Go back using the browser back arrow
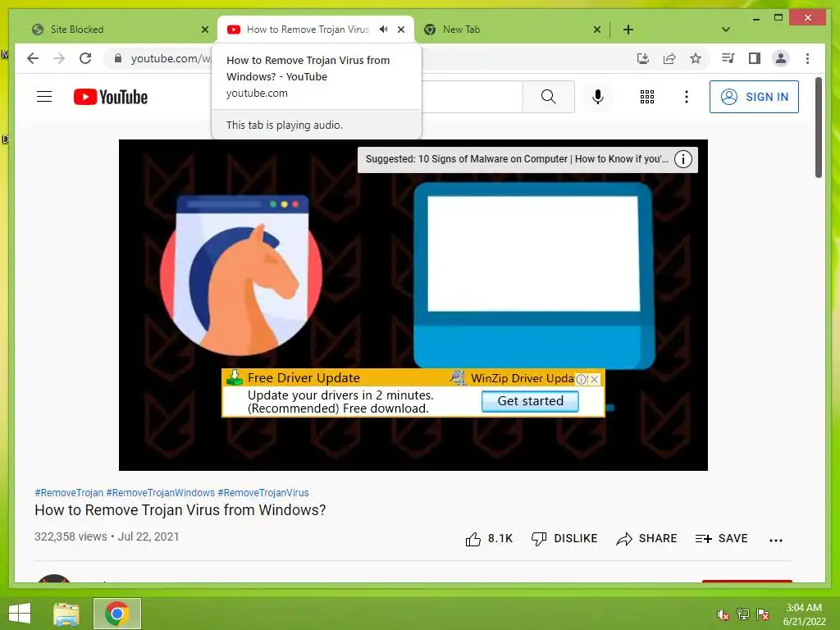The height and width of the screenshot is (630, 840). click(33, 58)
